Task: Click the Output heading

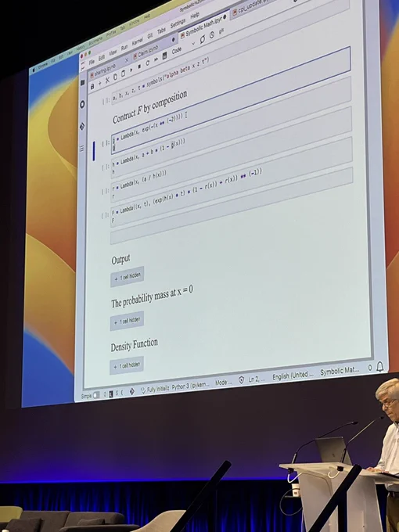Action: (120, 260)
